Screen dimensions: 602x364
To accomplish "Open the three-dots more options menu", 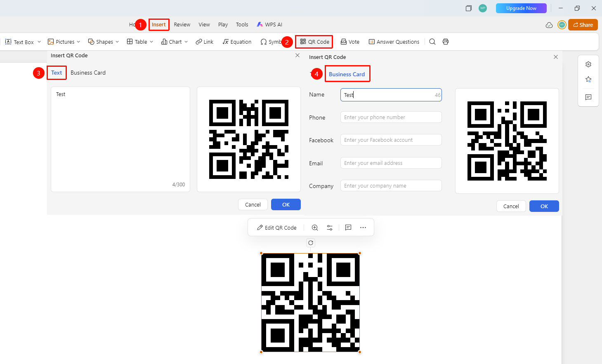I will [x=363, y=228].
